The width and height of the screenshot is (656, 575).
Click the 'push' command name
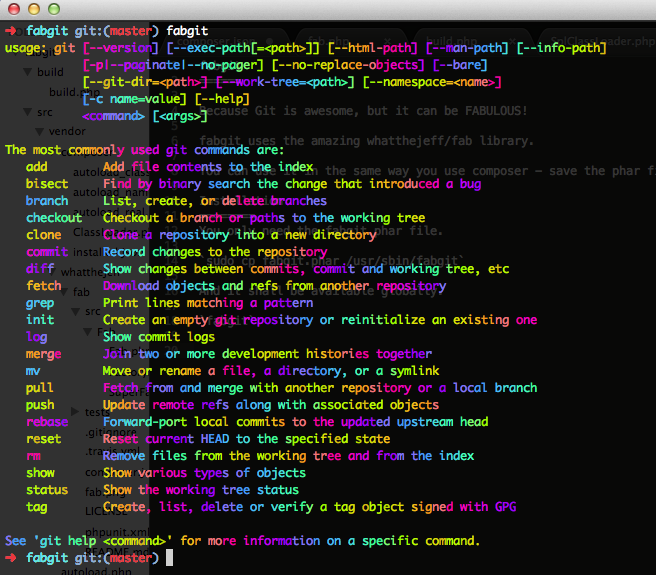[x=40, y=405]
